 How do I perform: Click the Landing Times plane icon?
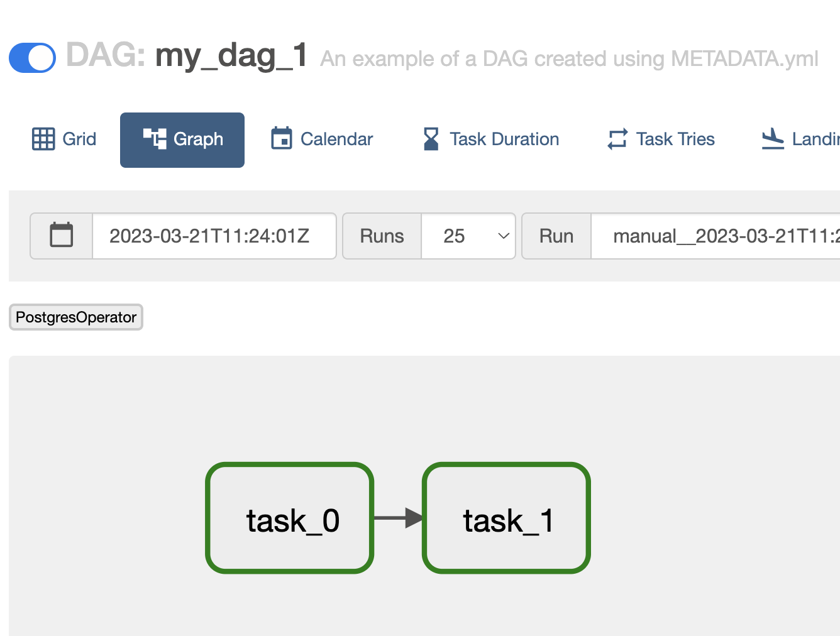(x=773, y=138)
